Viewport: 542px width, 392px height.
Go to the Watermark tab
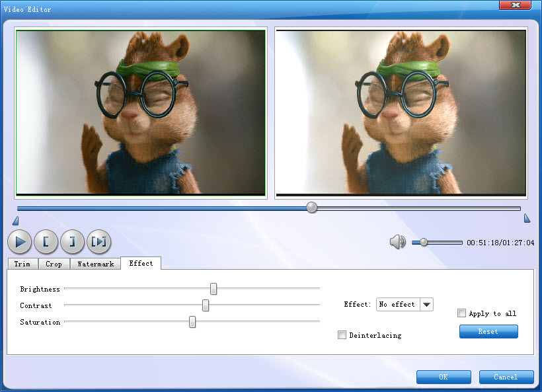pos(96,264)
